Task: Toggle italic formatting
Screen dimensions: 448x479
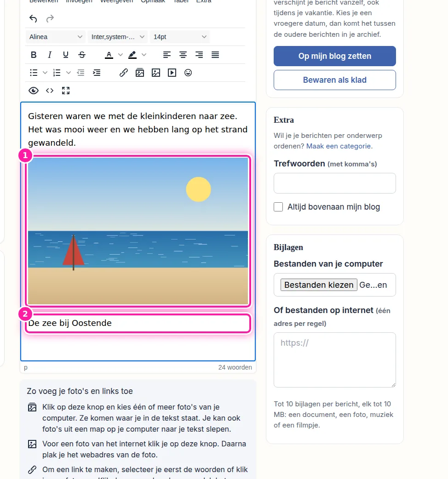Action: coord(50,55)
